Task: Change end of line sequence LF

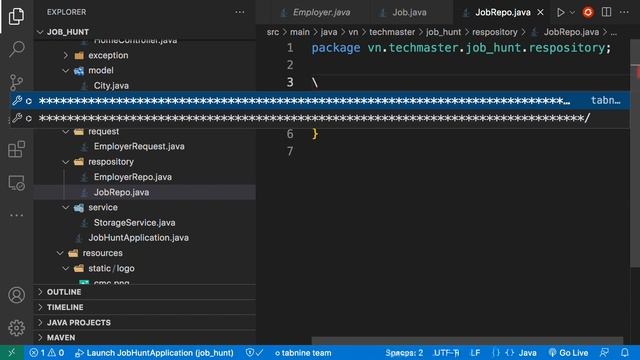Action: (475, 353)
